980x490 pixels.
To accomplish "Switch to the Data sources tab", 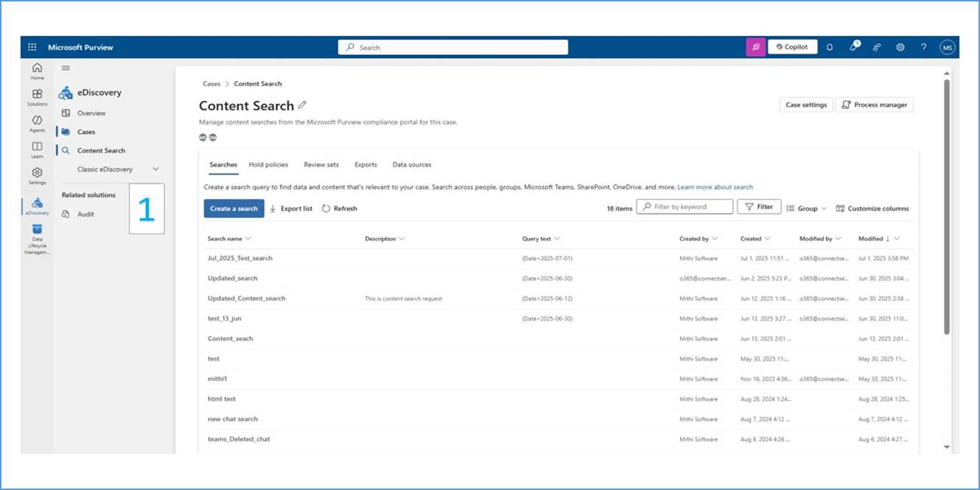I will point(412,164).
